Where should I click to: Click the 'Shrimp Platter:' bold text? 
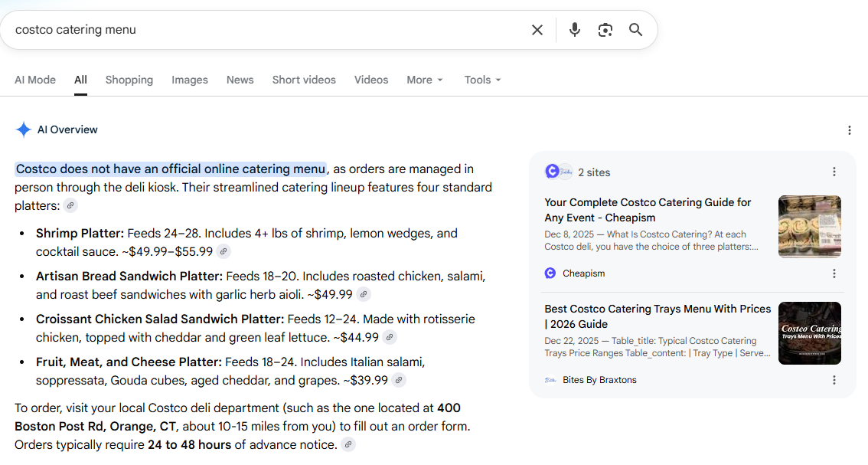click(80, 234)
